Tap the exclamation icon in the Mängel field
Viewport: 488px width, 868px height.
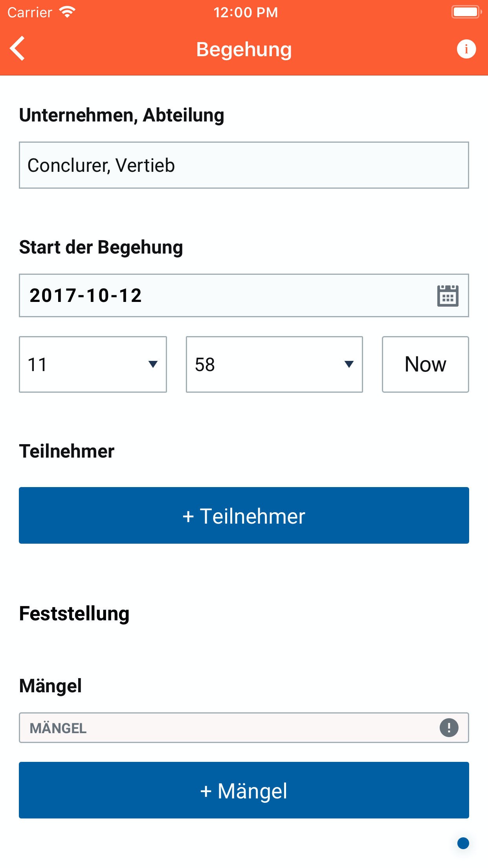click(x=449, y=728)
